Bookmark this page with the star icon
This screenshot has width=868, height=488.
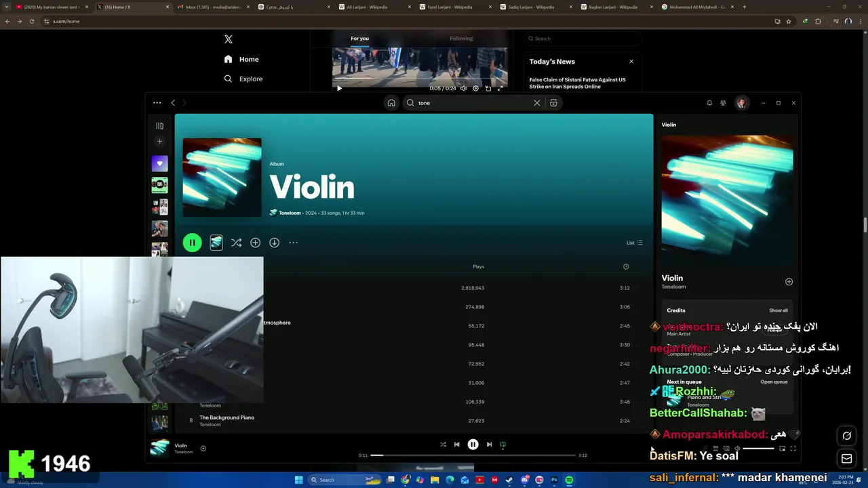pyautogui.click(x=789, y=21)
